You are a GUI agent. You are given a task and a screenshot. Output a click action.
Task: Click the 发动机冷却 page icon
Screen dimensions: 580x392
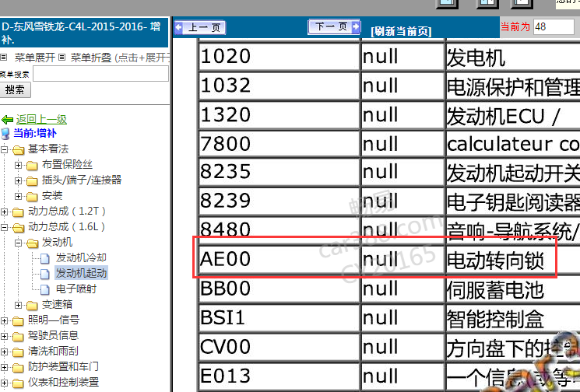click(x=45, y=258)
